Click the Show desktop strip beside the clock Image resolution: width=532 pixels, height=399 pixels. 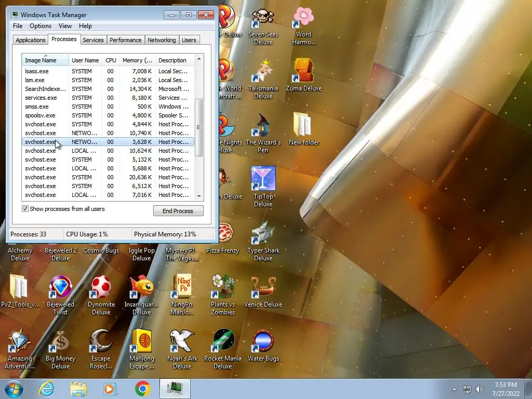pyautogui.click(x=529, y=389)
